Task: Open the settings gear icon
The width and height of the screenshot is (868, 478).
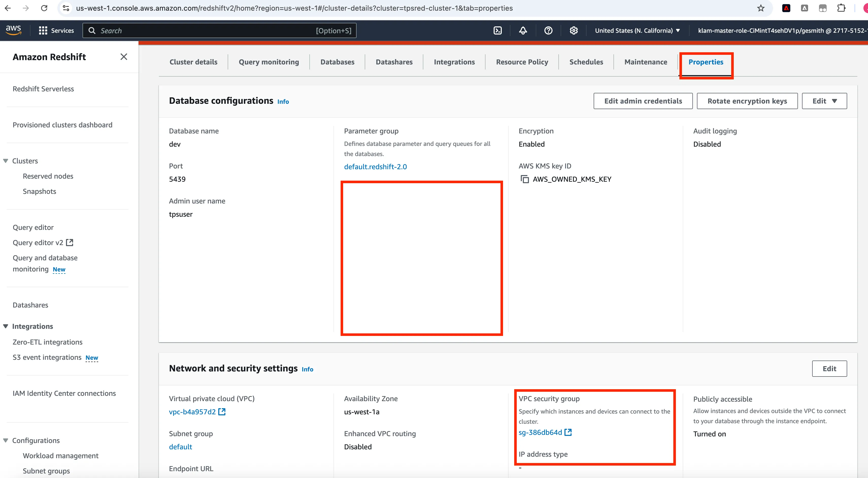Action: [x=574, y=31]
